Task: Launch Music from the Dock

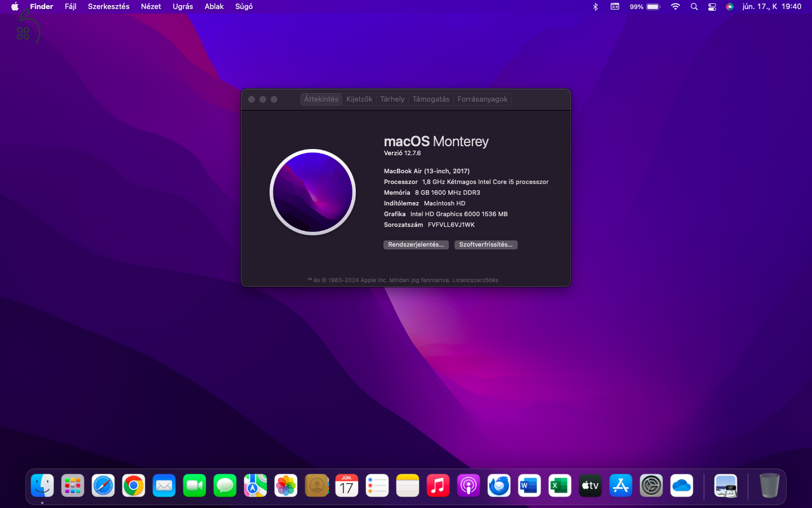Action: (x=438, y=485)
